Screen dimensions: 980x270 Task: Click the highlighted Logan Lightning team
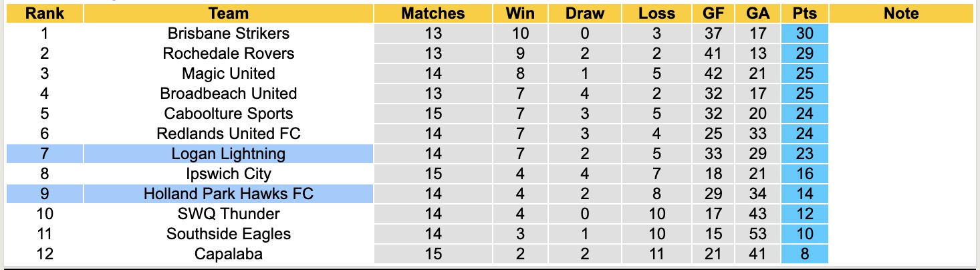pyautogui.click(x=228, y=154)
